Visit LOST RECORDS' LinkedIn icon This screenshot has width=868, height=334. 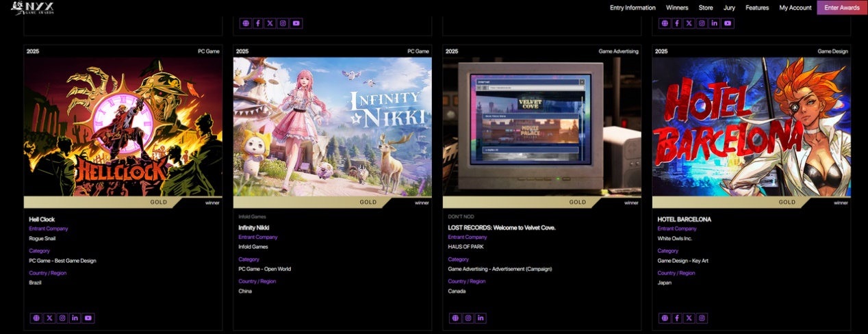[x=481, y=318]
